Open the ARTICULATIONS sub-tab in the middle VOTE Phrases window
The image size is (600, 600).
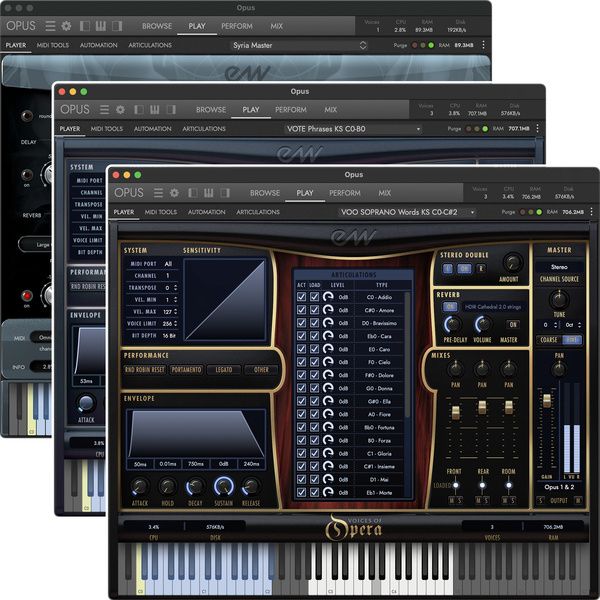[x=204, y=129]
